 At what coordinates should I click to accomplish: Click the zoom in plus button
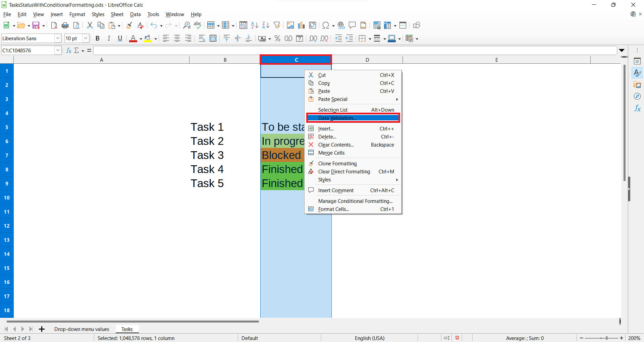(622, 338)
